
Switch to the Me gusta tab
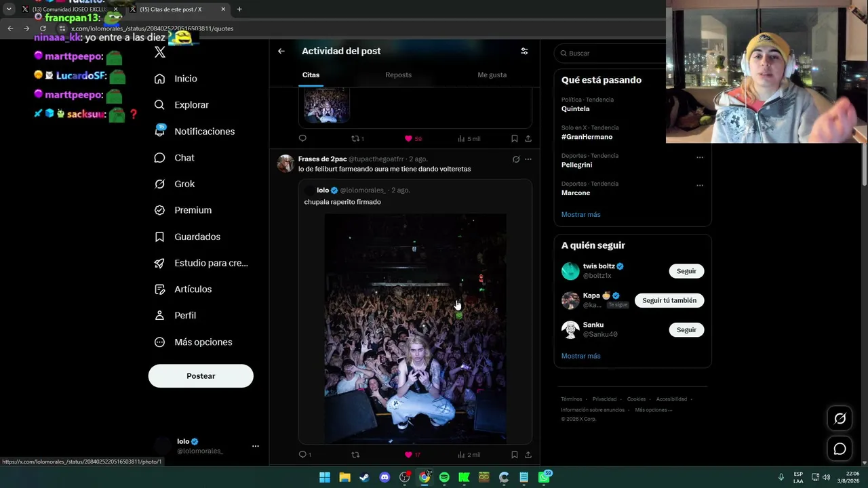pyautogui.click(x=492, y=75)
